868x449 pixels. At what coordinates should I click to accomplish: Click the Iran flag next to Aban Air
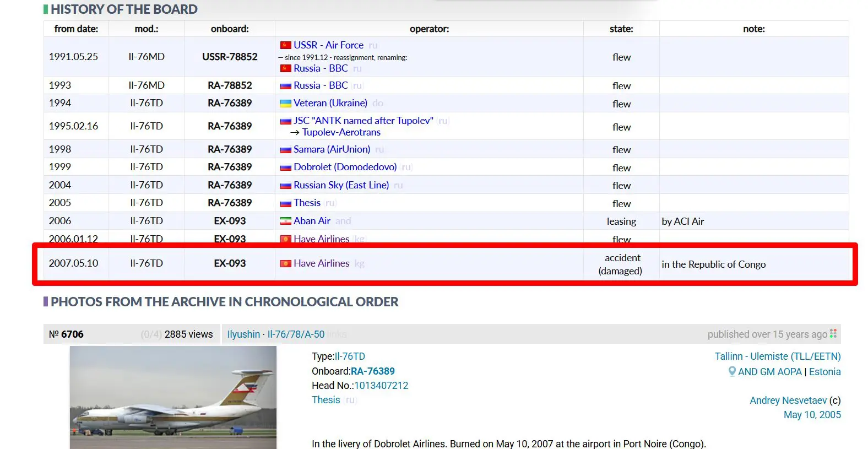click(x=285, y=221)
